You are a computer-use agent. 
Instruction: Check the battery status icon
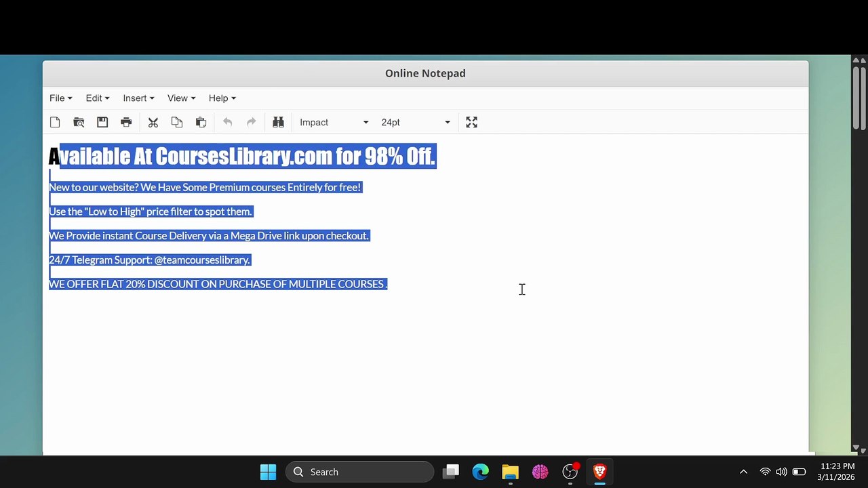pos(799,472)
